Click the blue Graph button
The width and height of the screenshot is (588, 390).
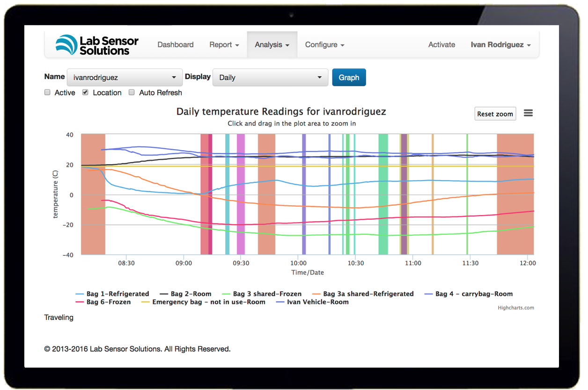pos(349,78)
